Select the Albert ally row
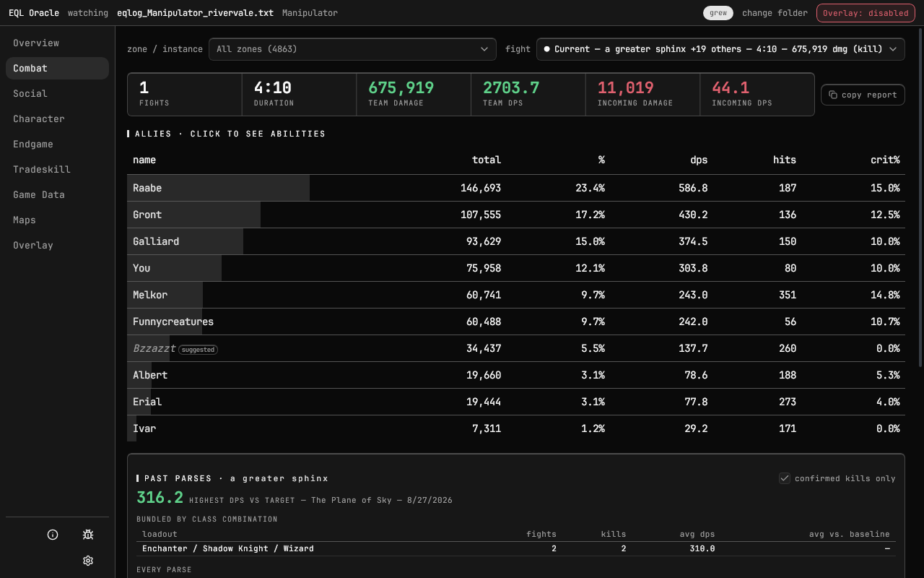 click(x=516, y=375)
